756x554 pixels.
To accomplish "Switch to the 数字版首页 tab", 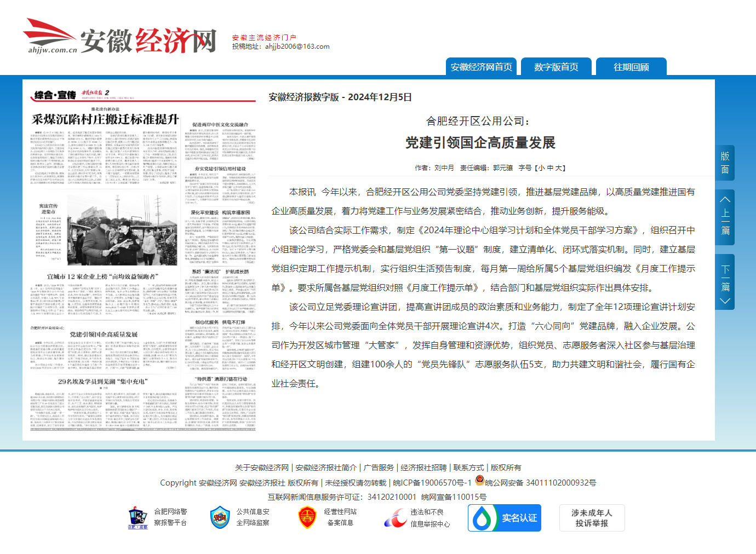I will pos(556,67).
